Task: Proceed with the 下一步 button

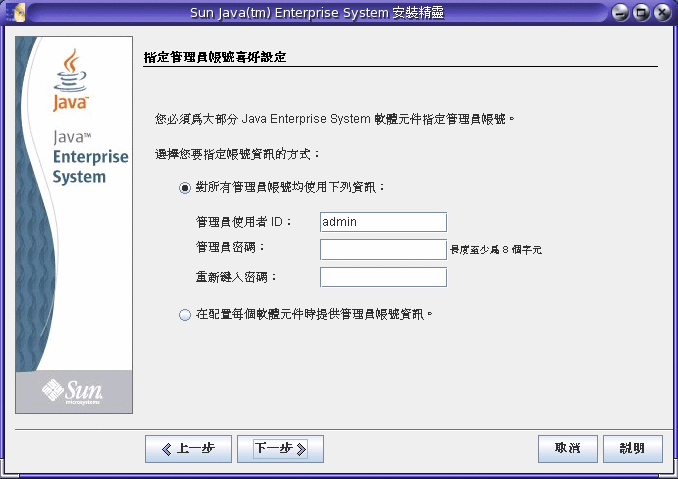Action: pos(280,449)
